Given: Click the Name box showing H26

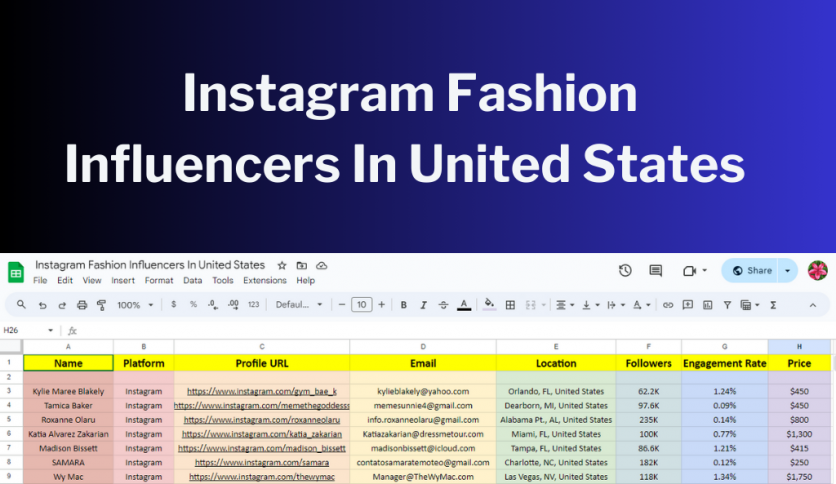Looking at the screenshot, I should tap(28, 330).
